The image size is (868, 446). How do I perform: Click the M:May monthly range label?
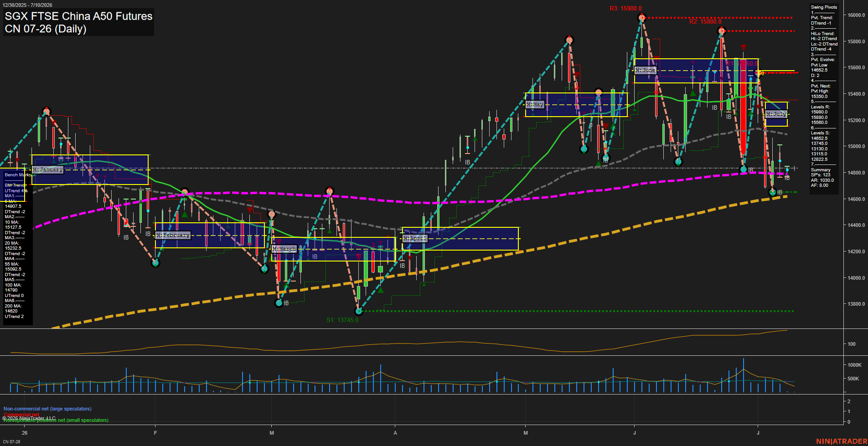coord(535,104)
